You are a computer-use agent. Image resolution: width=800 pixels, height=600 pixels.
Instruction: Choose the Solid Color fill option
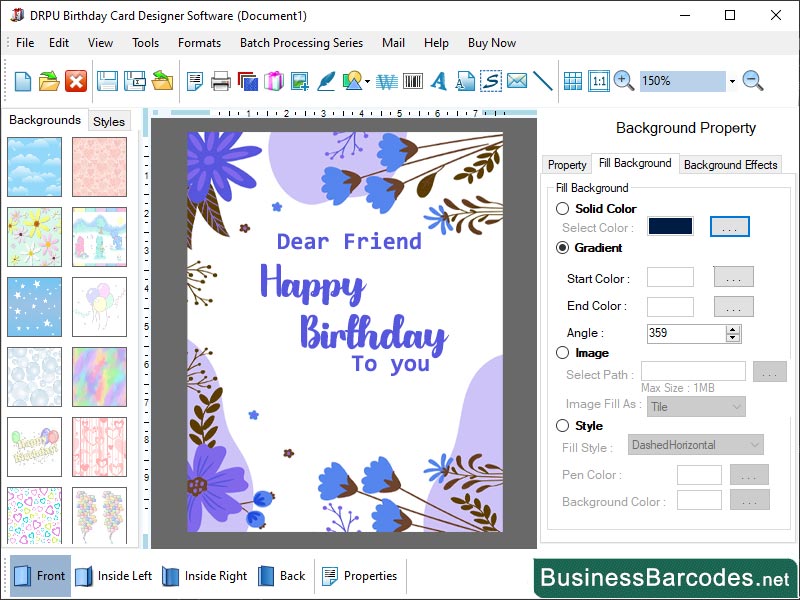[x=563, y=209]
